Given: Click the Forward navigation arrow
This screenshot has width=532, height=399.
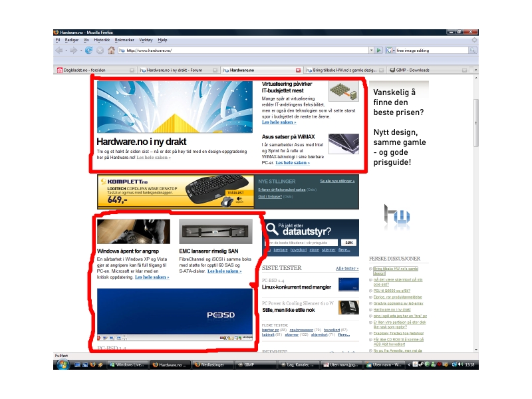Looking at the screenshot, I should click(73, 51).
